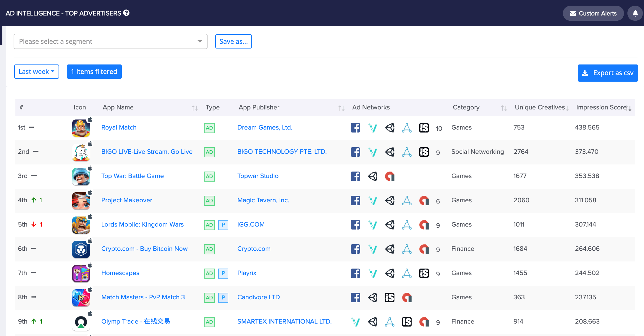Click the AppLovin icon in Lords Mobile row
The width and height of the screenshot is (644, 336).
coord(407,225)
